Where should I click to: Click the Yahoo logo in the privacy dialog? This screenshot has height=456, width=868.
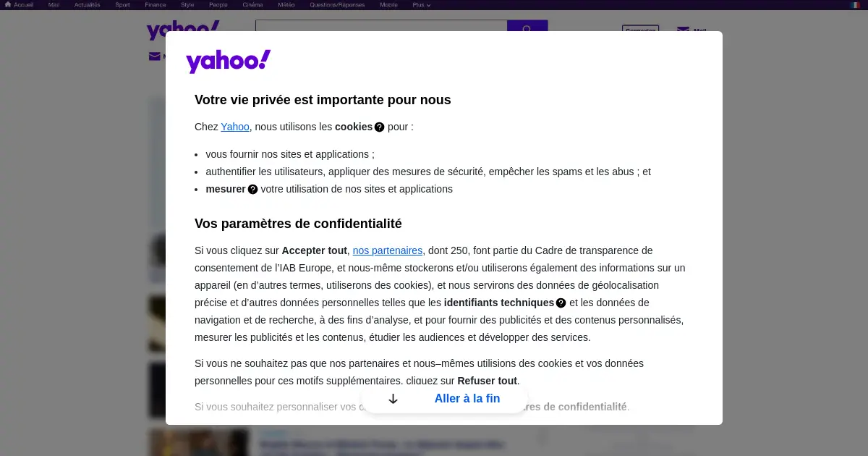[x=229, y=62]
